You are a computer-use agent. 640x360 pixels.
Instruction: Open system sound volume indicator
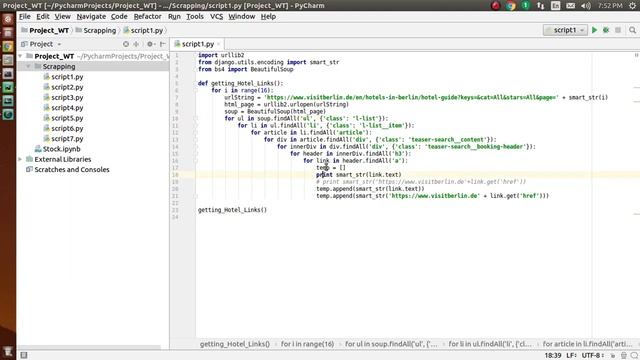[586, 6]
